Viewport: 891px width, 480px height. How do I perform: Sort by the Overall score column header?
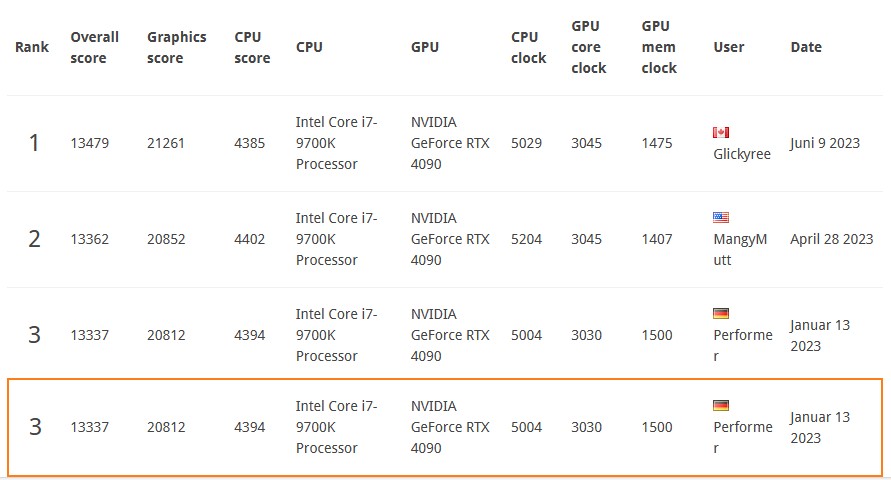[94, 47]
